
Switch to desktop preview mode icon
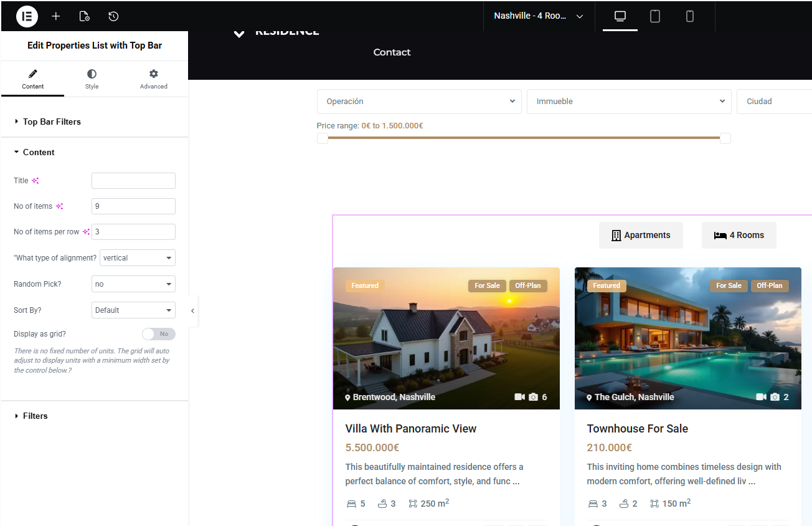[x=620, y=16]
